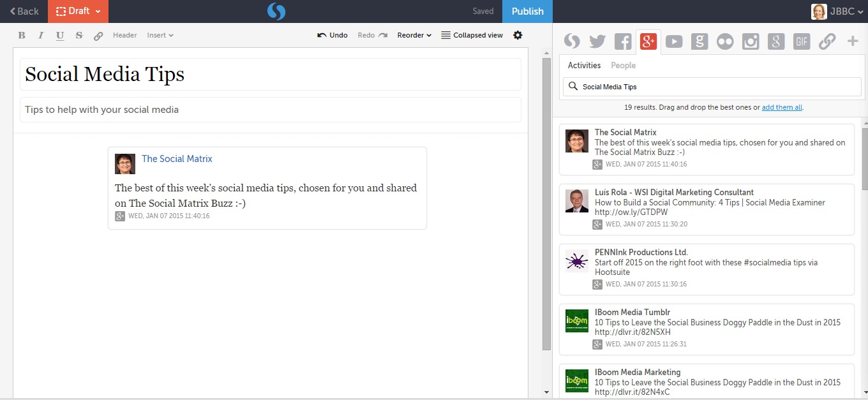Add more sources with the plus icon

pos(853,42)
